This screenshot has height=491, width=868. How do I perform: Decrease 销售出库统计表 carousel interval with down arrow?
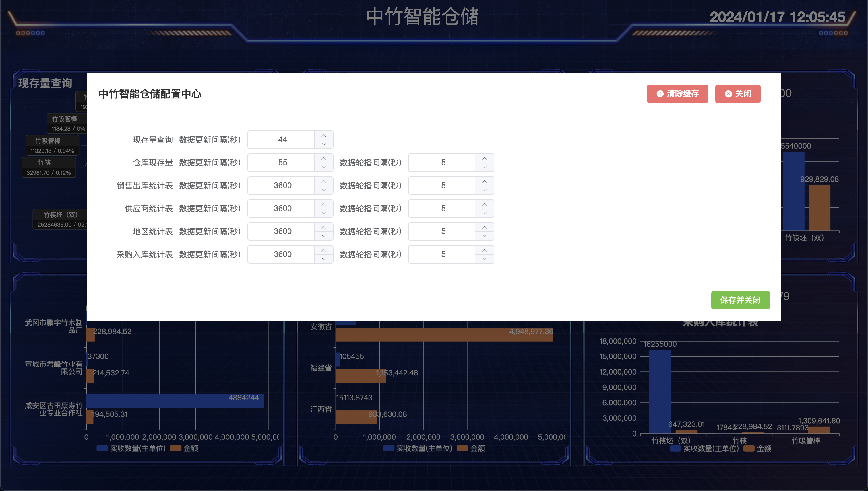click(x=484, y=190)
